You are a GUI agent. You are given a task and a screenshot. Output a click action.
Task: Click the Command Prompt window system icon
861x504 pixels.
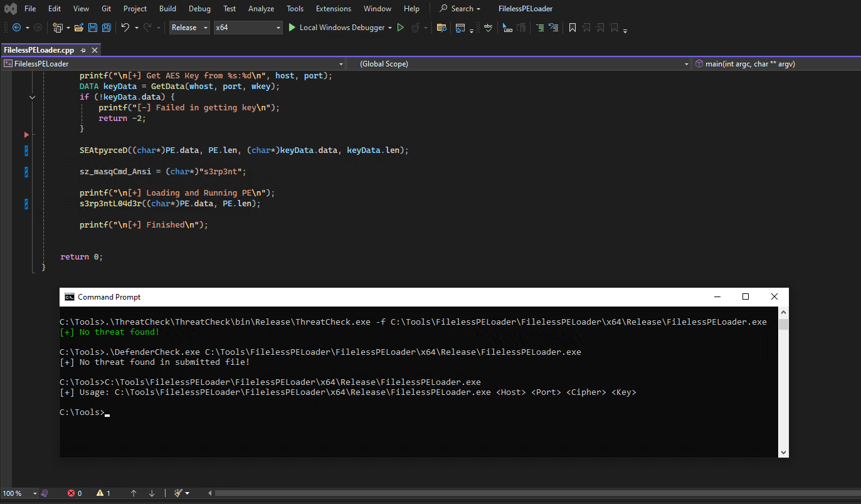click(70, 297)
